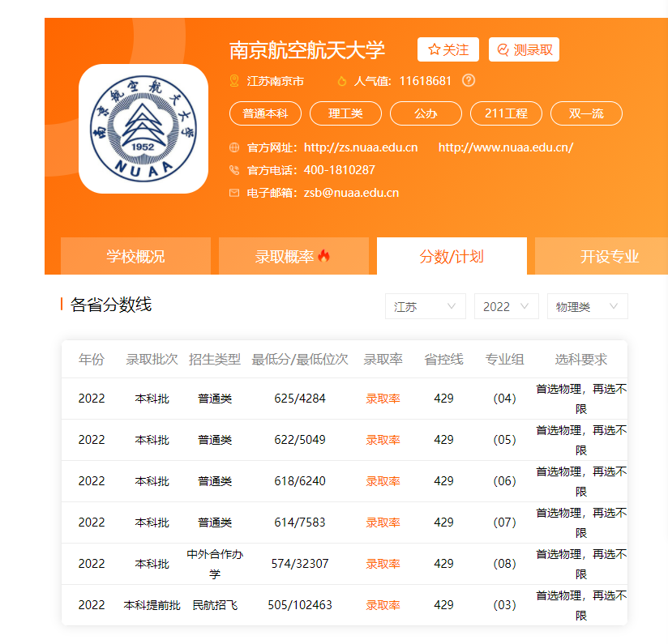Switch to the 录取概率 tab
The image size is (668, 644).
pyautogui.click(x=293, y=256)
